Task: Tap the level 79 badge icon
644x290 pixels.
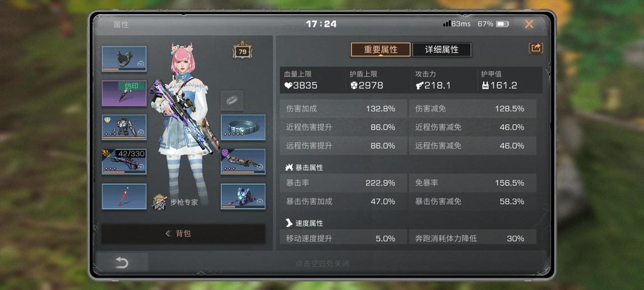Action: 242,51
